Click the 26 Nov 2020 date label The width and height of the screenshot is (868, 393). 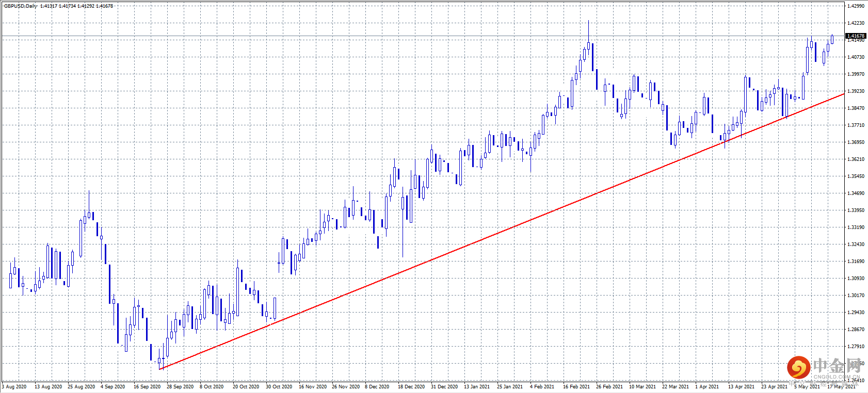(x=346, y=387)
